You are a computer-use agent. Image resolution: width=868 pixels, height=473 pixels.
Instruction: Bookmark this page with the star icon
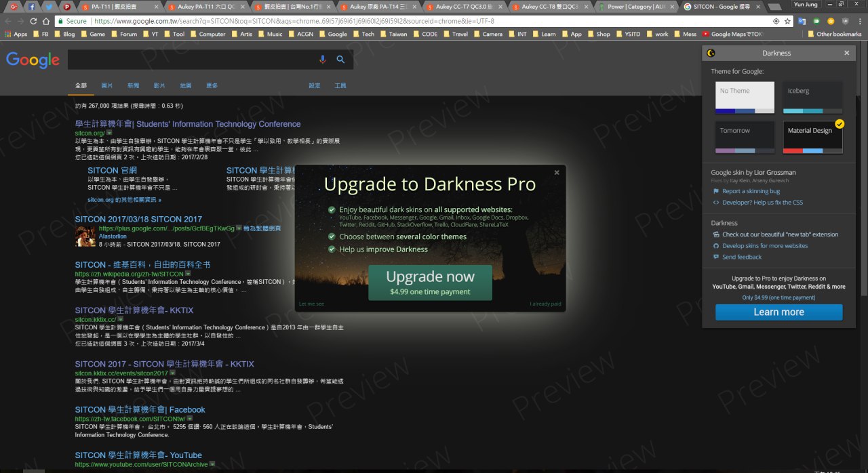(x=787, y=21)
